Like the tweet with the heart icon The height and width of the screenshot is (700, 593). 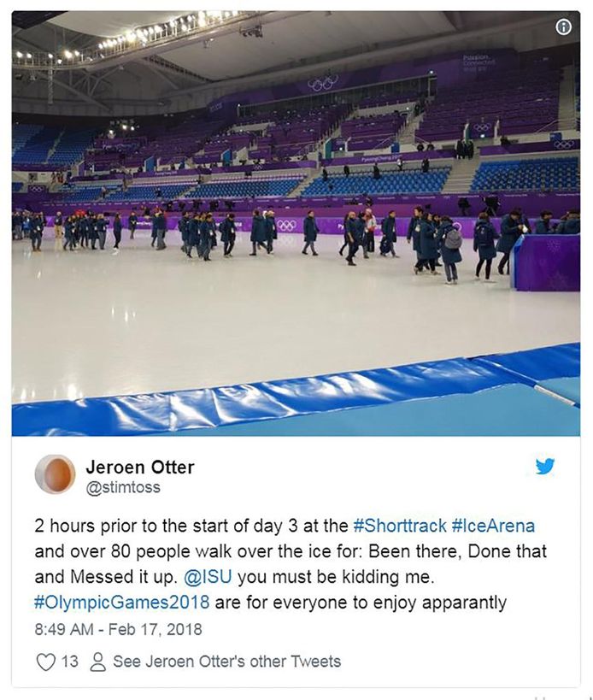pos(45,662)
